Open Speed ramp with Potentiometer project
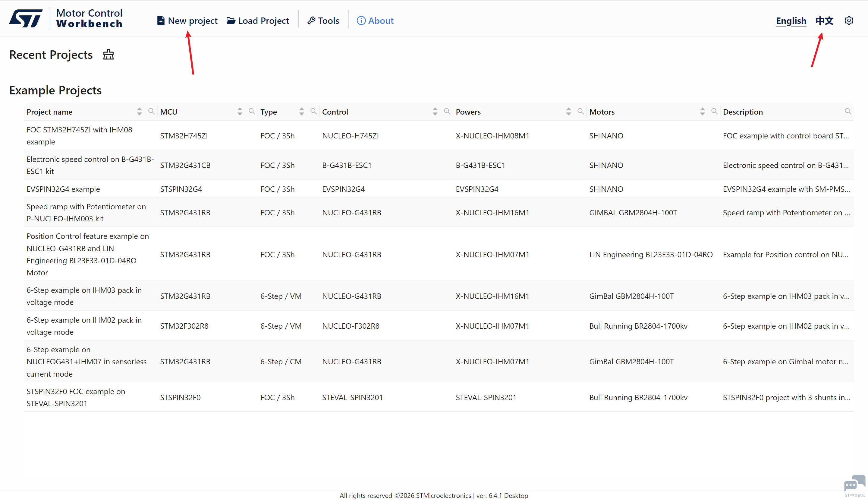The height and width of the screenshot is (500, 868). pyautogui.click(x=86, y=213)
